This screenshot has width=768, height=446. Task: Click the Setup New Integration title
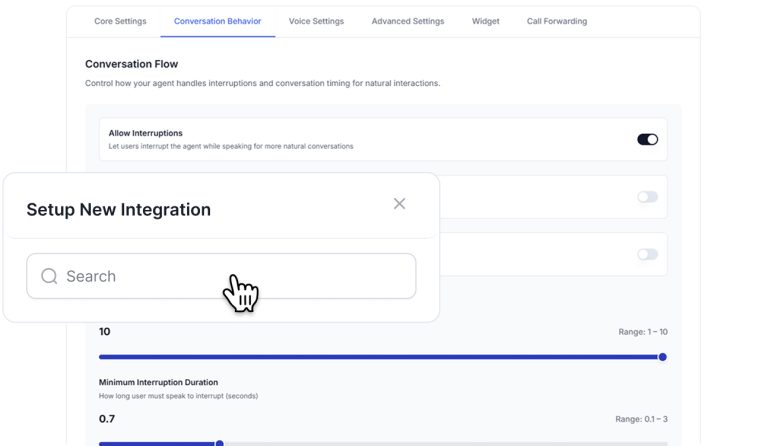click(119, 210)
